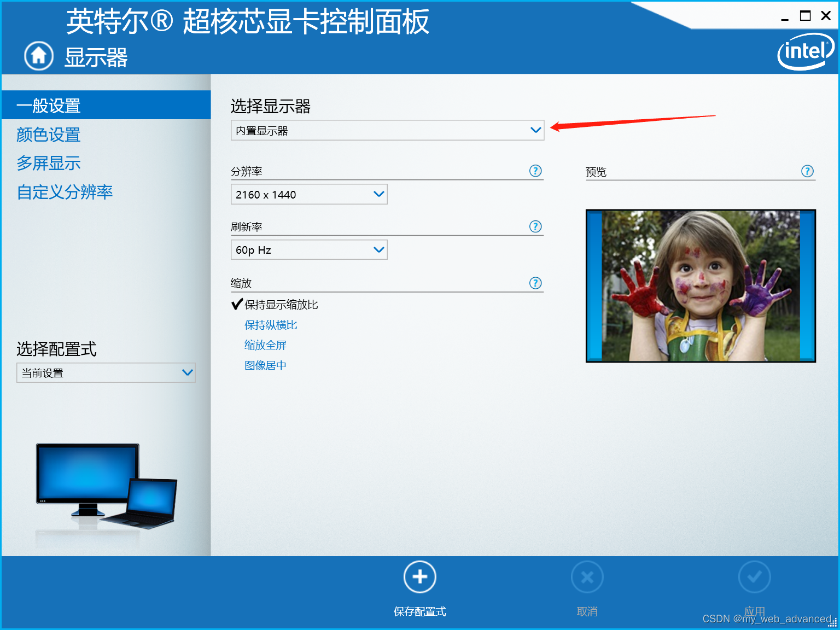Open the 选择显示器 dropdown
The image size is (840, 630).
pyautogui.click(x=387, y=130)
